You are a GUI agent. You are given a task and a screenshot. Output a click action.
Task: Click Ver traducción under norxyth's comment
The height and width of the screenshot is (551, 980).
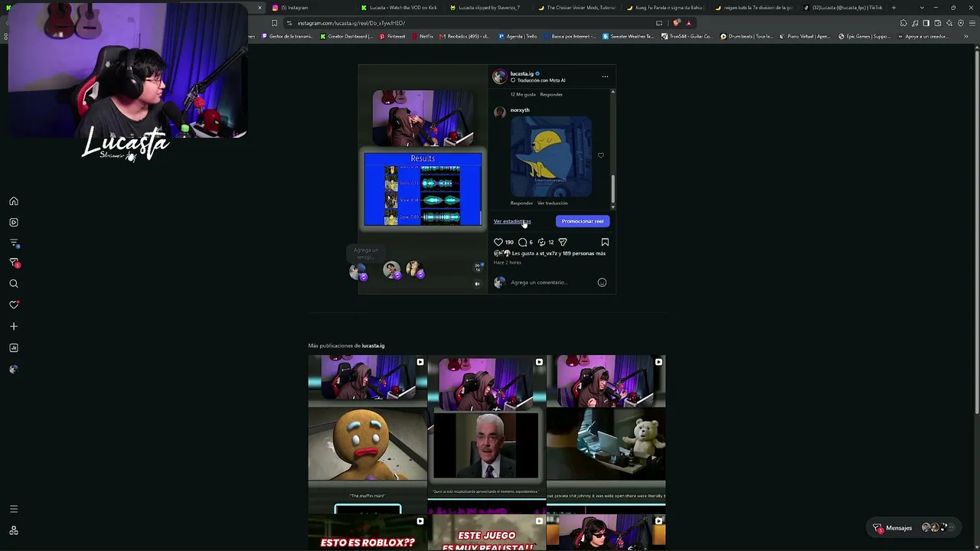(553, 203)
